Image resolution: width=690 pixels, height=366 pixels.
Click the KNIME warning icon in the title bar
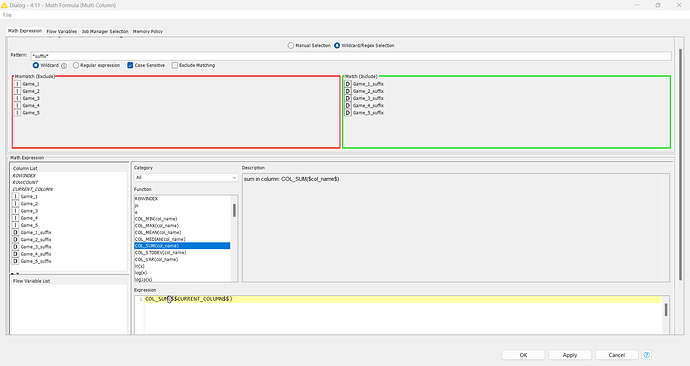click(4, 5)
